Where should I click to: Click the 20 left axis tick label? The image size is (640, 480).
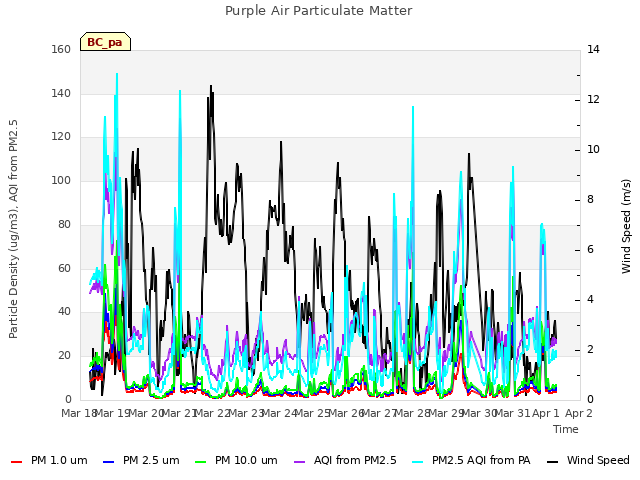pos(64,356)
